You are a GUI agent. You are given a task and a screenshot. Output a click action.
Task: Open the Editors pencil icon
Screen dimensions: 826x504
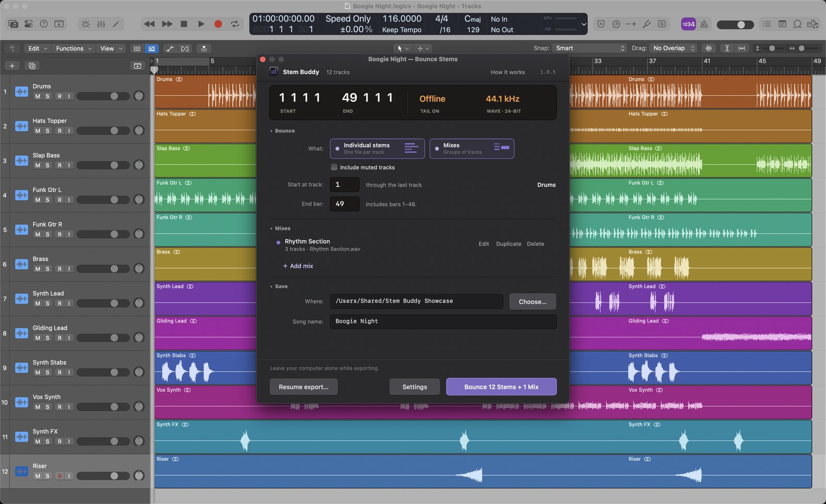[116, 24]
